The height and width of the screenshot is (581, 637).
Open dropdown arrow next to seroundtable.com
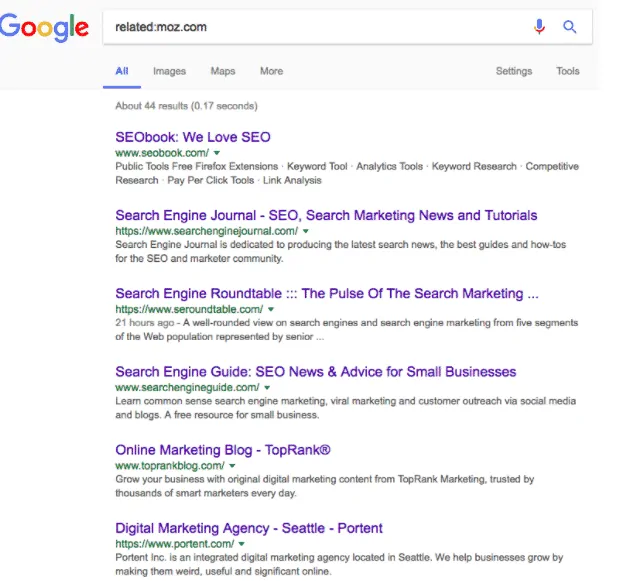271,310
